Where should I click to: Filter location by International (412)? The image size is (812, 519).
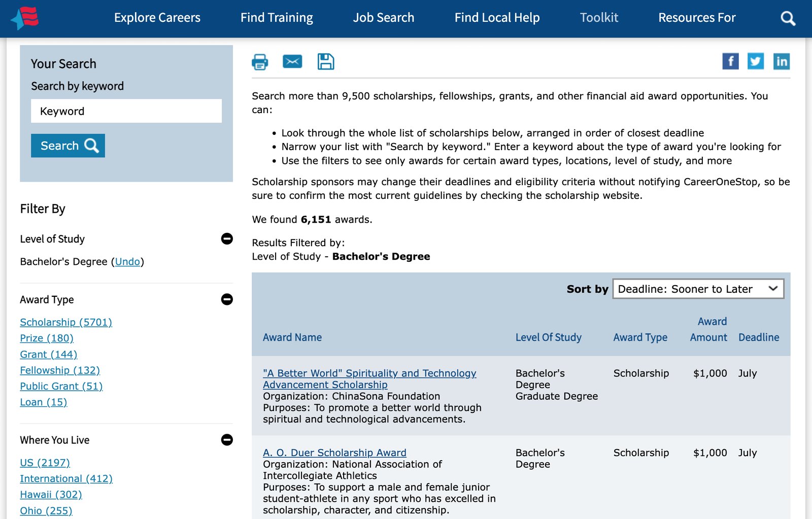click(66, 478)
